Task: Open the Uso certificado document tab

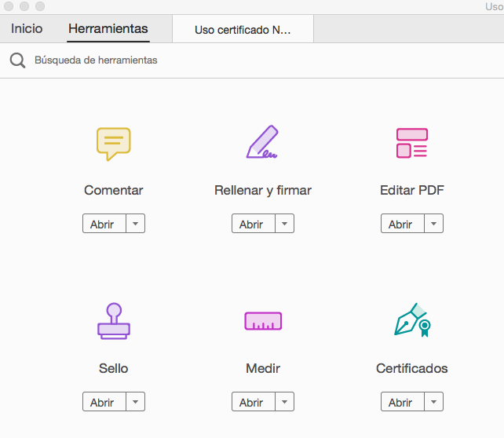Action: coord(242,30)
